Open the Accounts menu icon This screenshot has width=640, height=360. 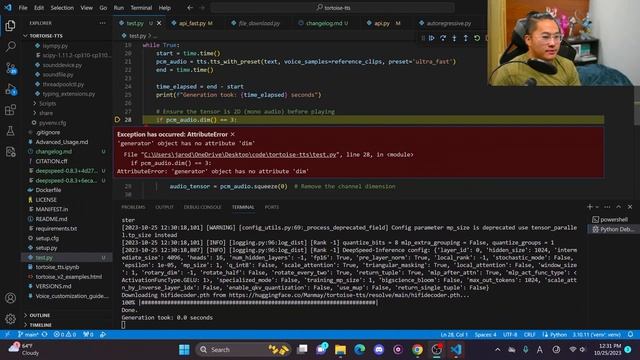pos(10,298)
